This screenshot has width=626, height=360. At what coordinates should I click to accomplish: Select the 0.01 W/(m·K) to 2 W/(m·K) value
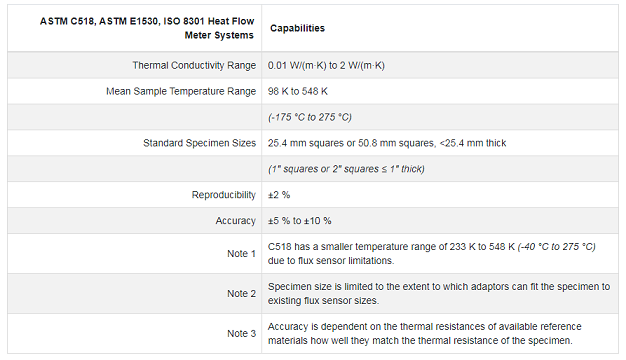coord(326,65)
